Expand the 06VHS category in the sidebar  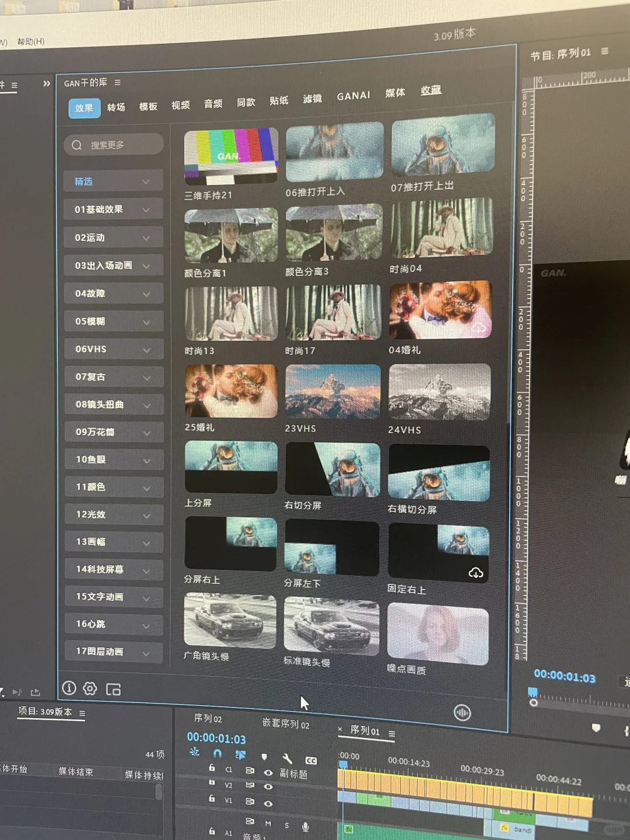point(112,349)
